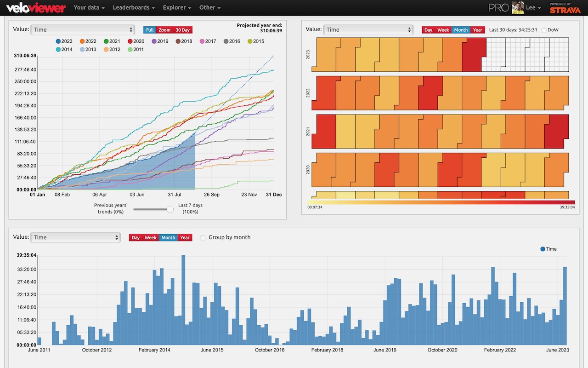Image resolution: width=588 pixels, height=368 pixels.
Task: Select Week view in heatmap panel
Action: pyautogui.click(x=443, y=30)
